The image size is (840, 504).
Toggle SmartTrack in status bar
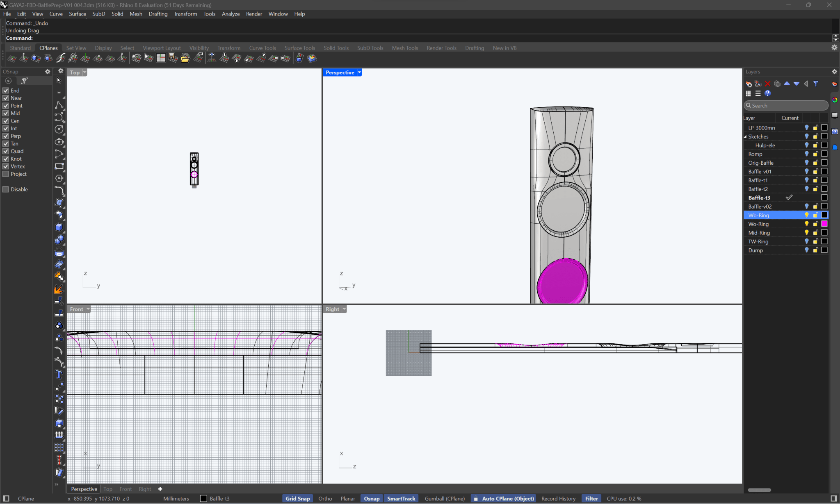coord(401,499)
